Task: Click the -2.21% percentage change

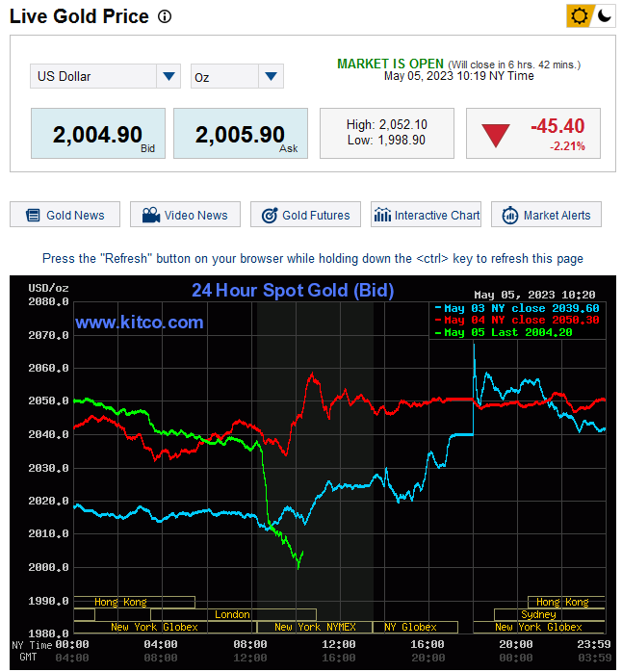Action: 567,146
